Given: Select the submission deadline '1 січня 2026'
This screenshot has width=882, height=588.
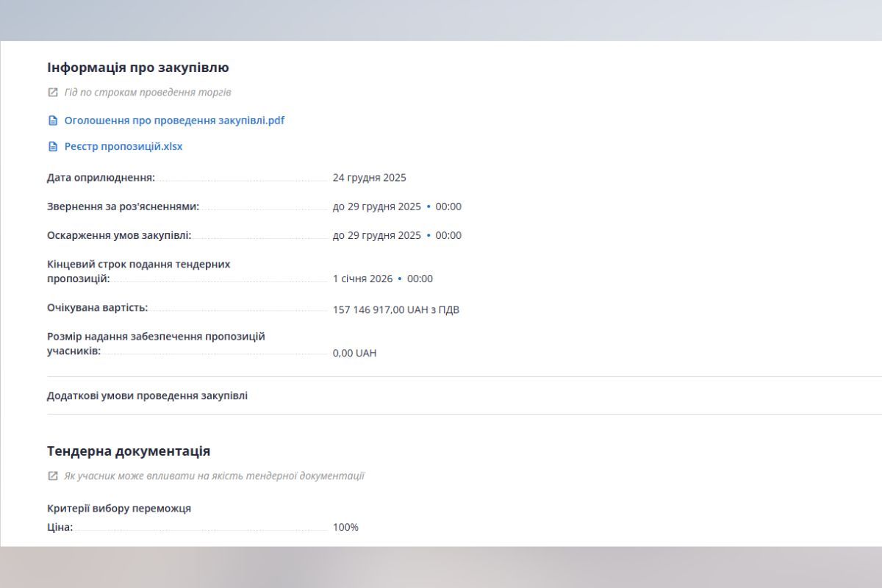Looking at the screenshot, I should click(362, 279).
